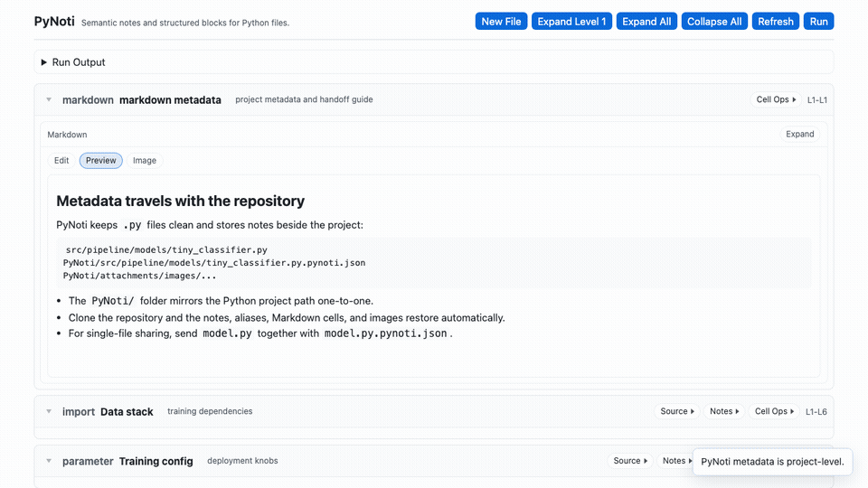Click the Expand All button
The height and width of the screenshot is (488, 868).
646,22
